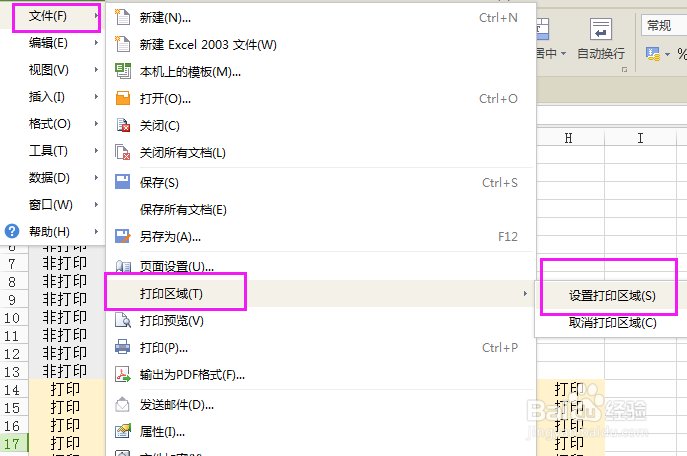Click the template icon beside 本机上的模板

click(122, 71)
